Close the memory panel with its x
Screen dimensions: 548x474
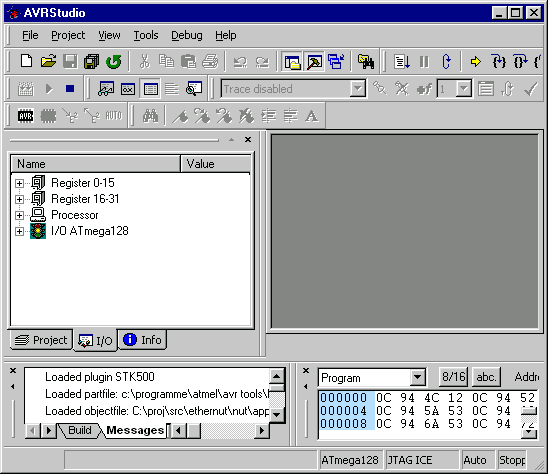(x=306, y=370)
